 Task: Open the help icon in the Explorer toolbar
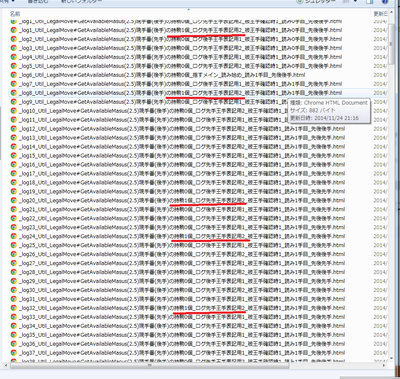pos(385,2)
